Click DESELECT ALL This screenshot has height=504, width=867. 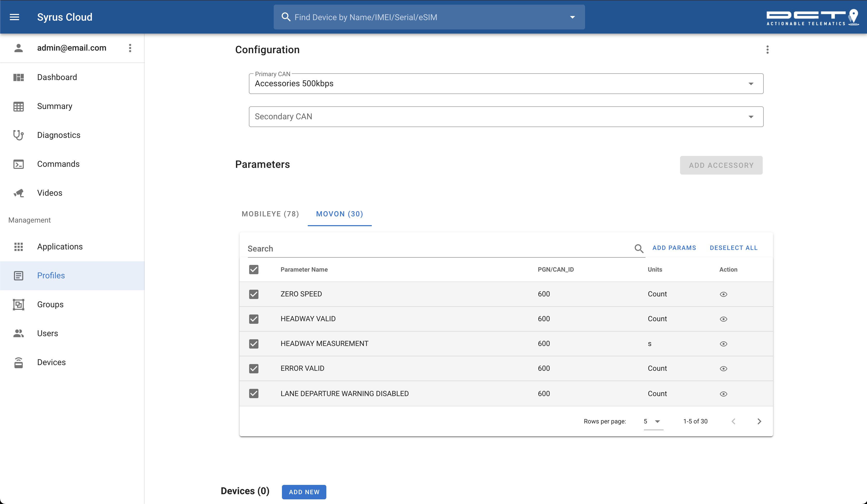point(734,248)
